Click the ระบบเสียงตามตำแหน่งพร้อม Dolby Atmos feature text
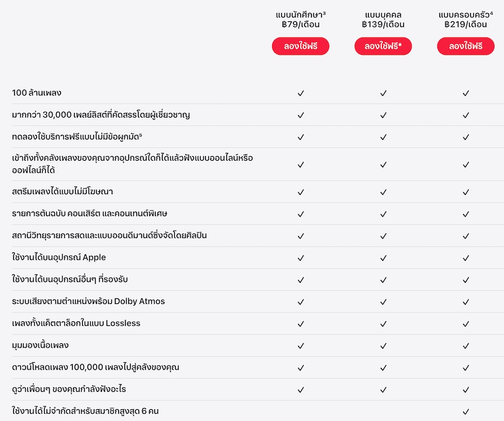This screenshot has height=421, width=504. 88,302
